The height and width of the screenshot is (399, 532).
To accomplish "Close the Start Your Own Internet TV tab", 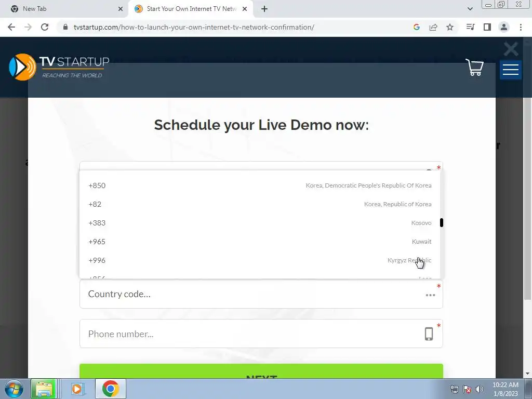I will [245, 9].
